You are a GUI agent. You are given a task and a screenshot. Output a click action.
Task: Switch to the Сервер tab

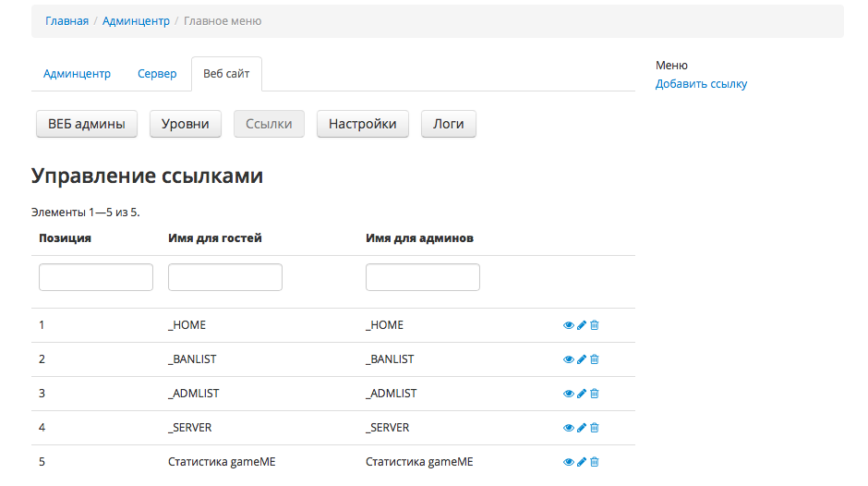tap(157, 74)
